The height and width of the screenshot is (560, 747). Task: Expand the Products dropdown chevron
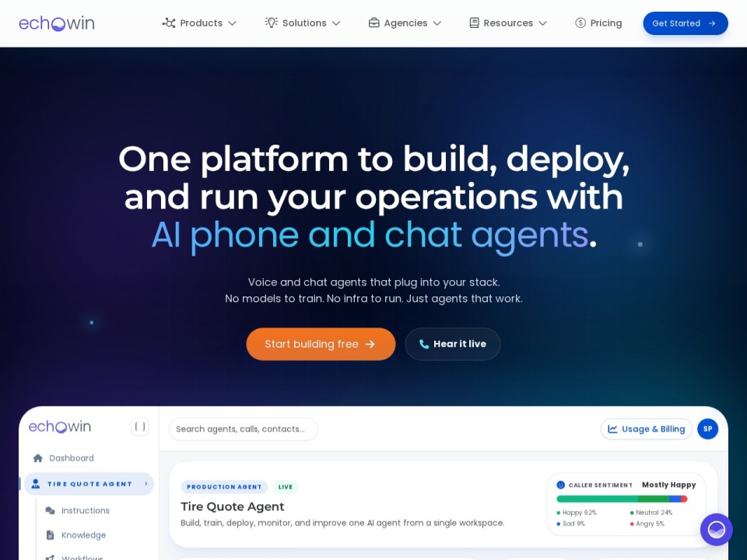[x=233, y=23]
